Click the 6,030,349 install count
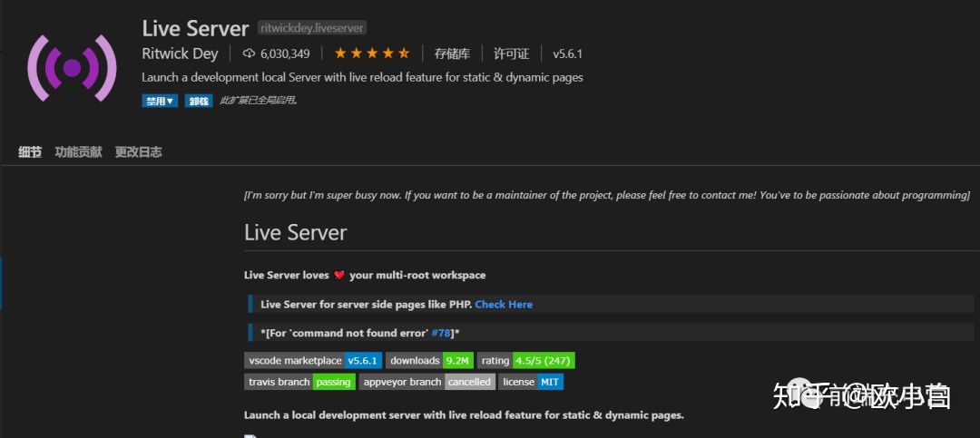Viewport: 980px width, 438px height. [285, 54]
